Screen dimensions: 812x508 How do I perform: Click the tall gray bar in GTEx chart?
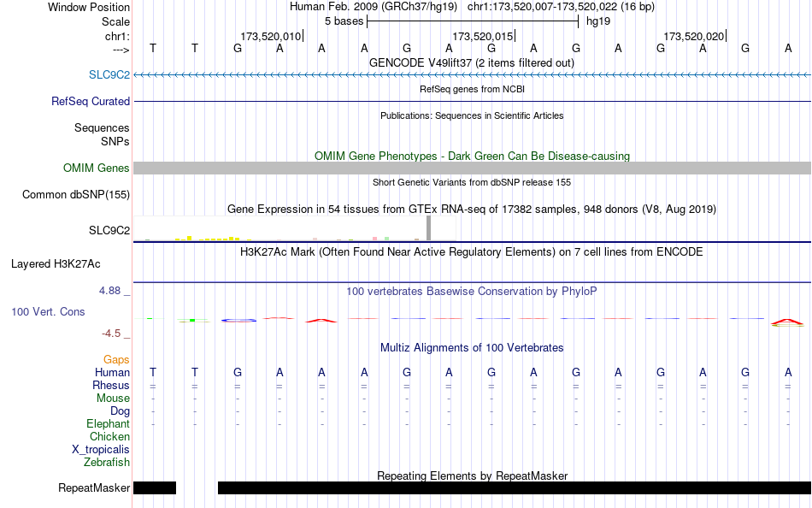(x=428, y=228)
